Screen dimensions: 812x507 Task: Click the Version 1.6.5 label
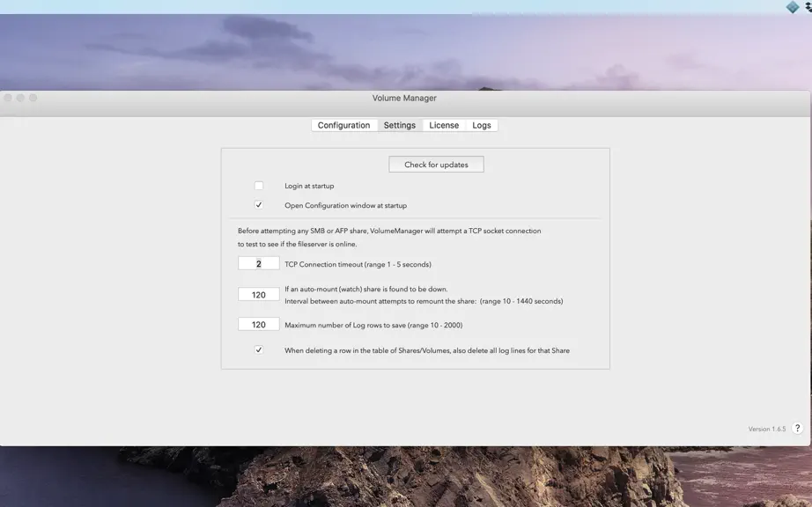click(767, 429)
